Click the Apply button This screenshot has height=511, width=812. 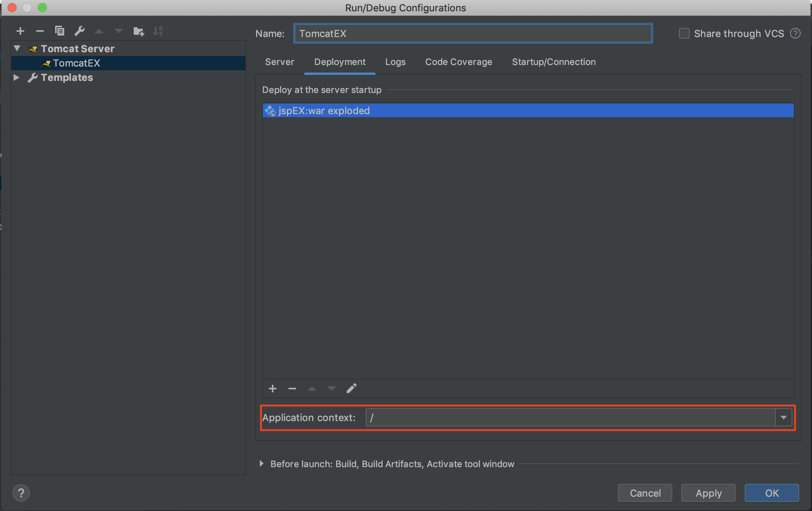pos(709,493)
